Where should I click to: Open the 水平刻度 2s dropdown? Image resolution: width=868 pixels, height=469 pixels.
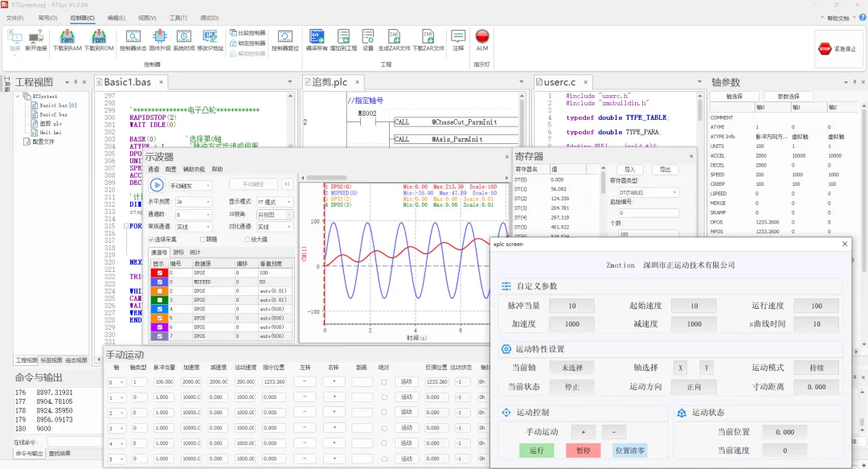pos(194,202)
